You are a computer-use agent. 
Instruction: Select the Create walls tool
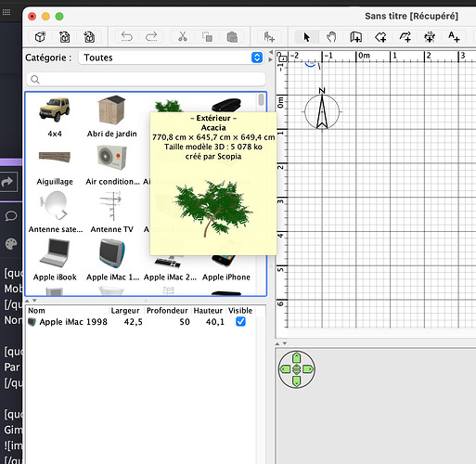click(355, 37)
